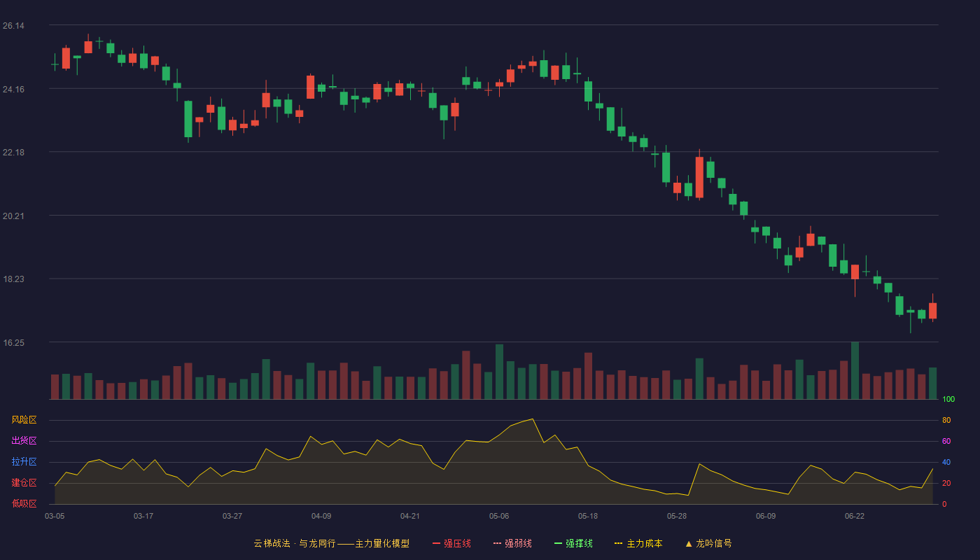980x560 pixels.
Task: Click the 06-22 date label
Action: (x=855, y=516)
